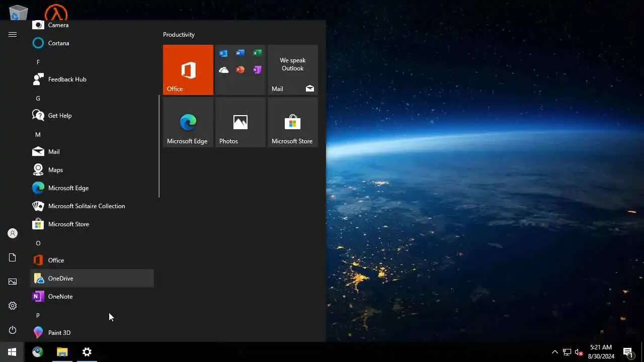
Task: Select the Recycle Bin desktop icon
Action: click(x=19, y=12)
